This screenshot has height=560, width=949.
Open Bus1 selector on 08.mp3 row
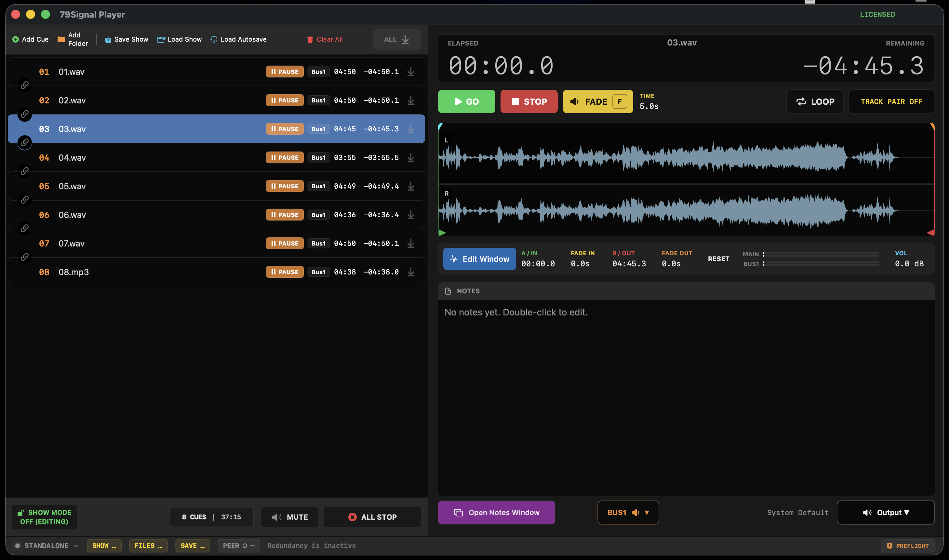click(318, 272)
